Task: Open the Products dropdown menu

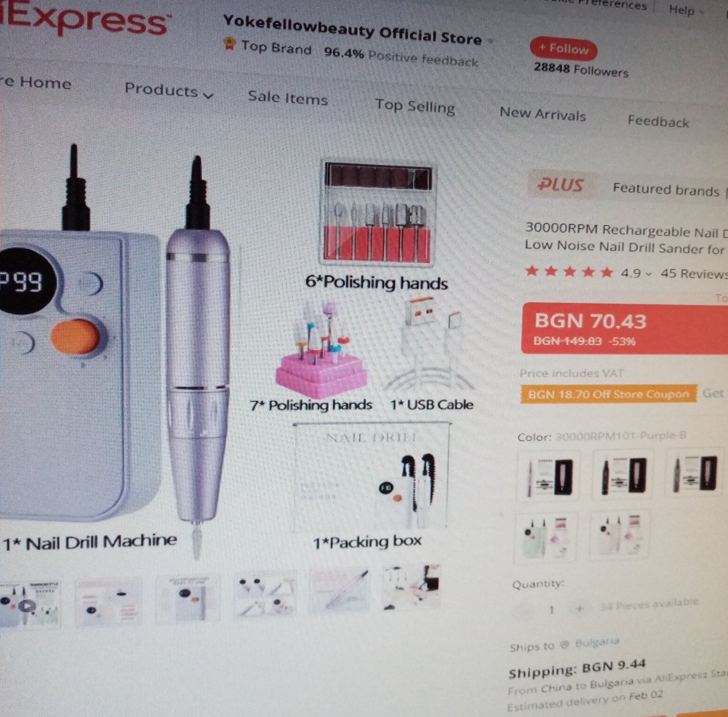Action: [x=169, y=91]
